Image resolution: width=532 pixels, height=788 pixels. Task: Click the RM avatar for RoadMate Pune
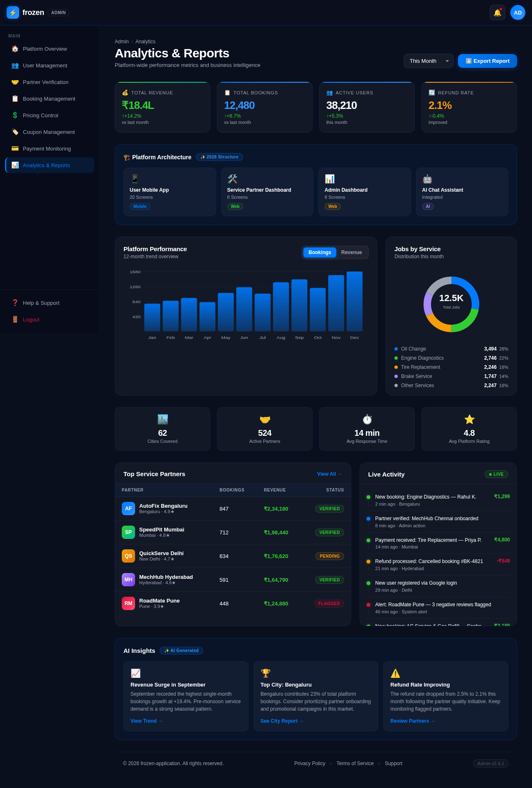pos(128,603)
